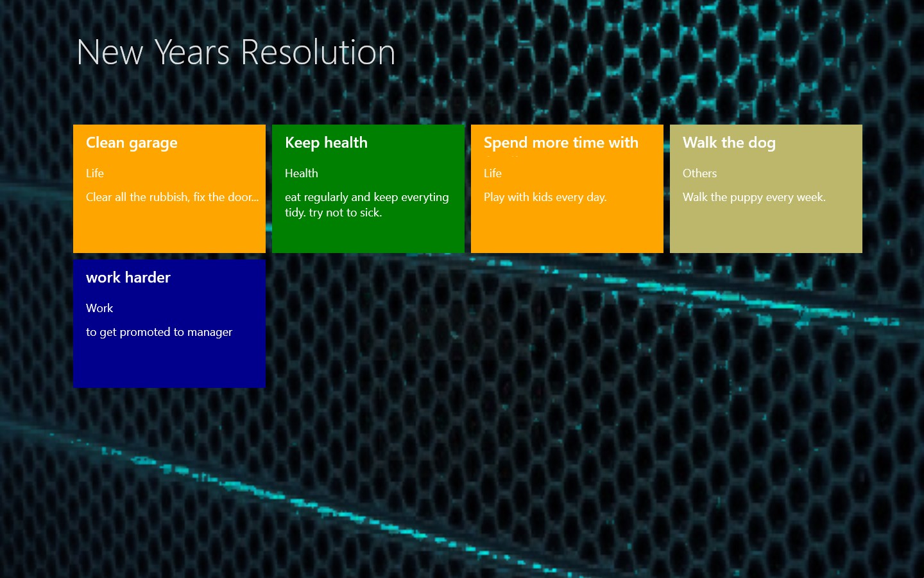The height and width of the screenshot is (578, 924).
Task: Select the Clean garage title text
Action: (x=132, y=143)
